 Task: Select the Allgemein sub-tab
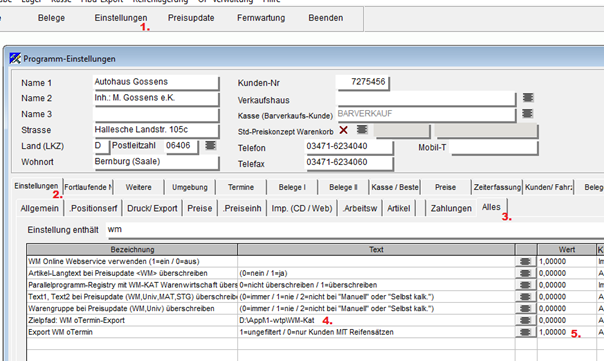click(39, 208)
